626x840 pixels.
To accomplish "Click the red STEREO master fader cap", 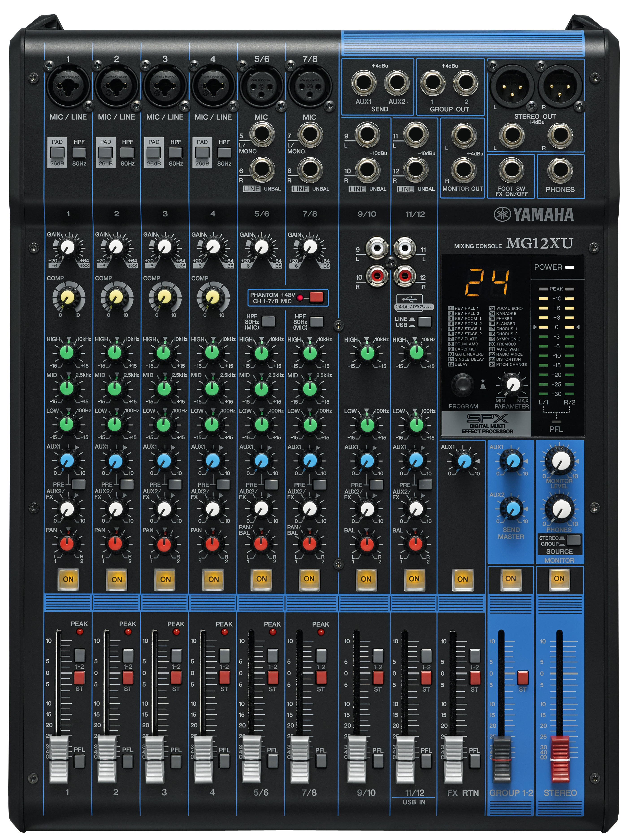I will point(560,760).
